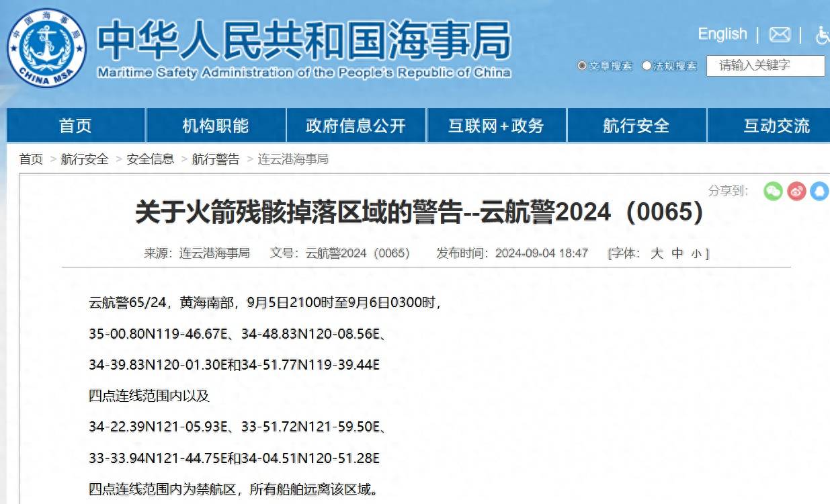Click the China MSA anchor logo
Viewport: 830px width, 504px height.
[x=46, y=48]
